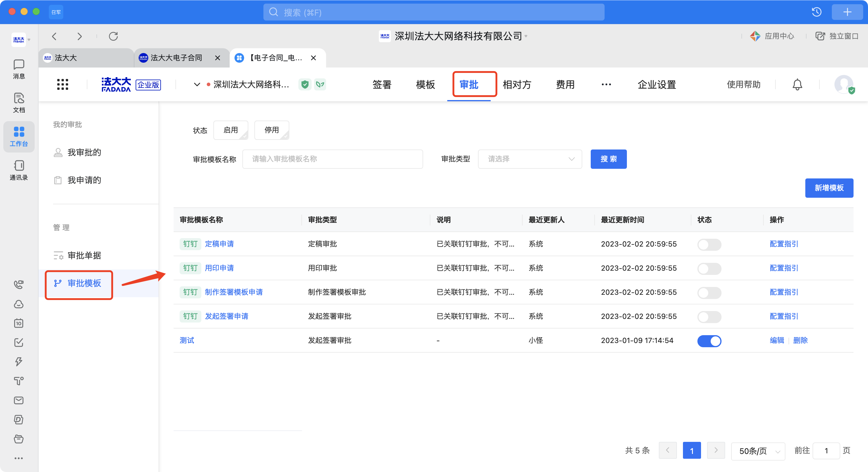This screenshot has height=472, width=868.
Task: Click the history clock icon in the title bar
Action: click(816, 12)
